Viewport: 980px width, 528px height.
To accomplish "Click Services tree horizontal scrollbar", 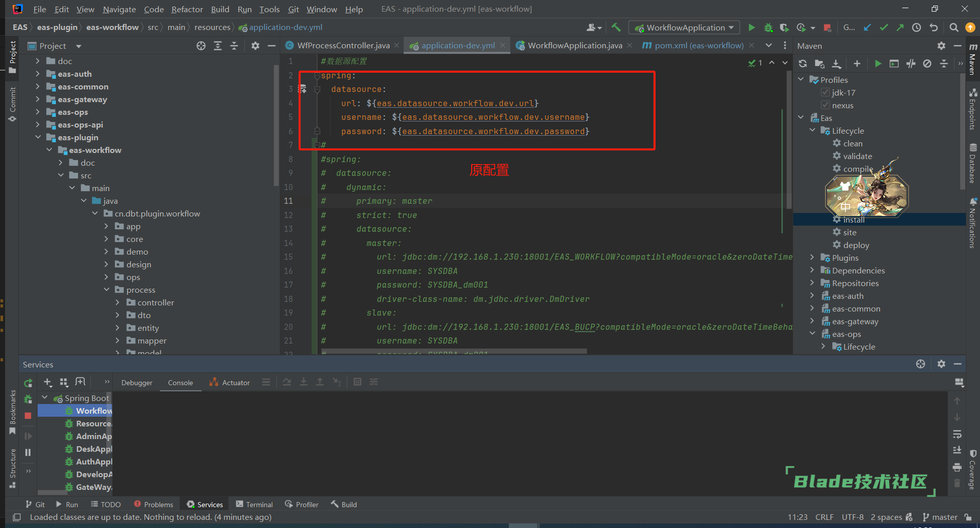I will [x=53, y=492].
